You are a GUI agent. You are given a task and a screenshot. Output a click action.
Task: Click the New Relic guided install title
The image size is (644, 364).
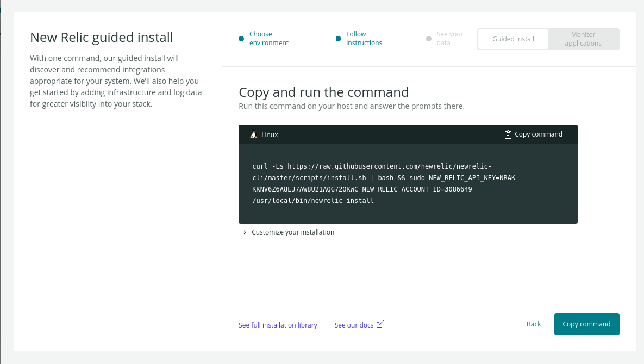pos(102,38)
